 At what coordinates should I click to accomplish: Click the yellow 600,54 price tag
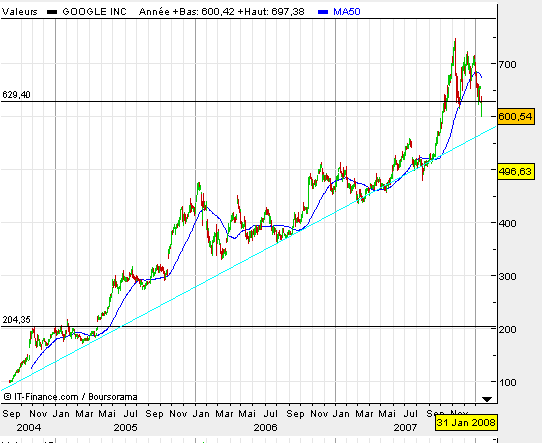point(515,116)
